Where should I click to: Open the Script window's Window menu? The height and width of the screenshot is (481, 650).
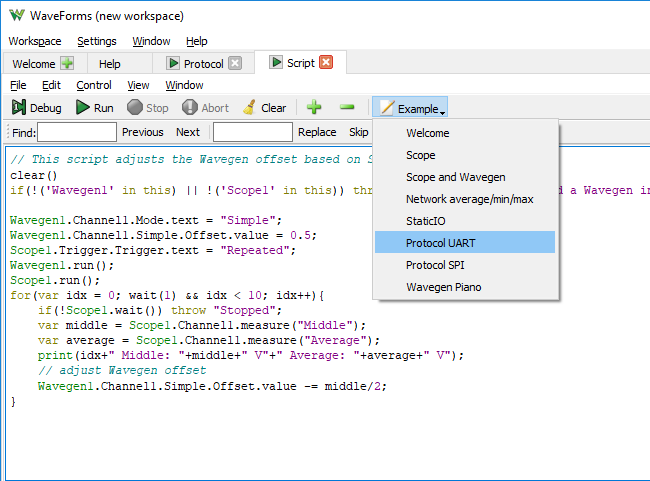184,85
